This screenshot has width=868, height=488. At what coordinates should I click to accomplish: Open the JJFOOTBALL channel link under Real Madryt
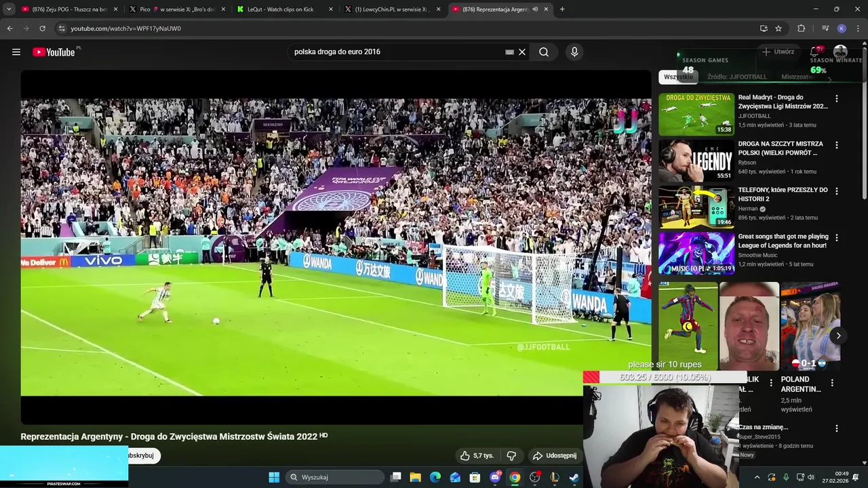[754, 116]
